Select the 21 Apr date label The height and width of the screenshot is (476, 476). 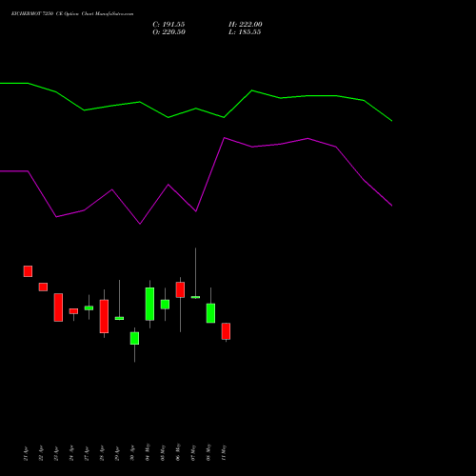coord(26,453)
